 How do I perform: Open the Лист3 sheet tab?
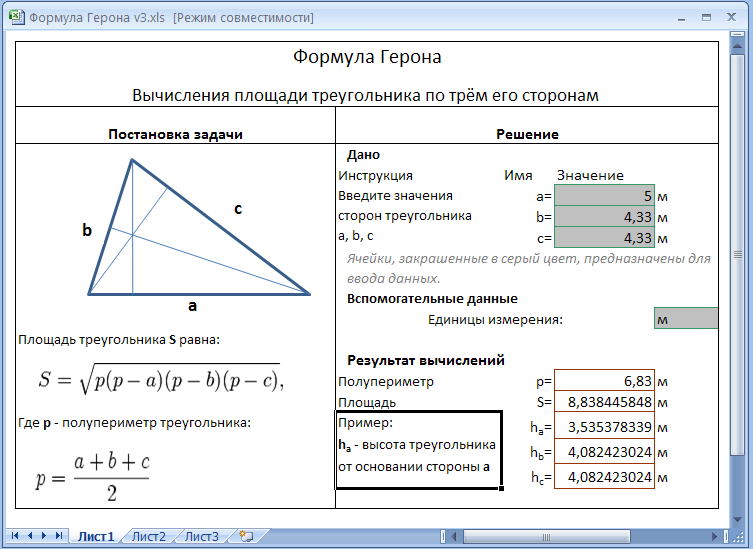pyautogui.click(x=201, y=537)
